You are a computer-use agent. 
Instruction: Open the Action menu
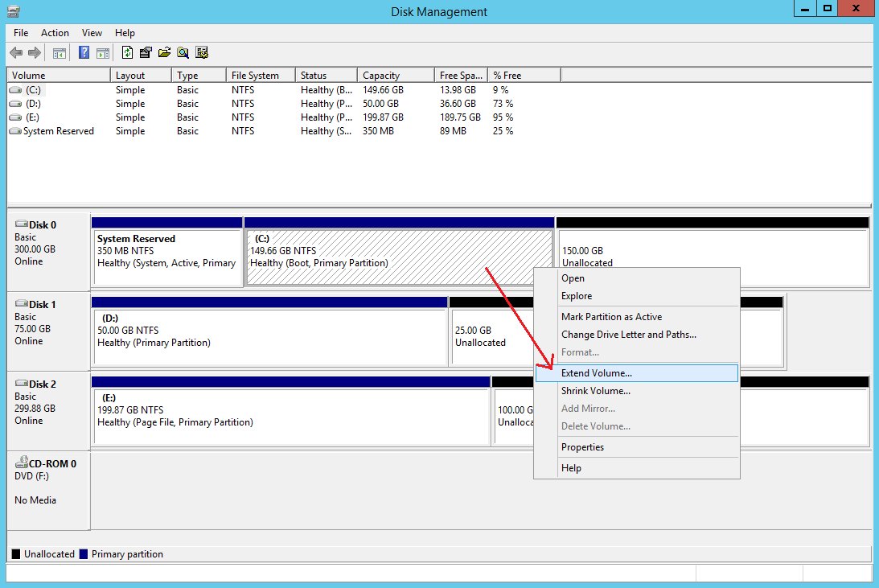(x=55, y=33)
